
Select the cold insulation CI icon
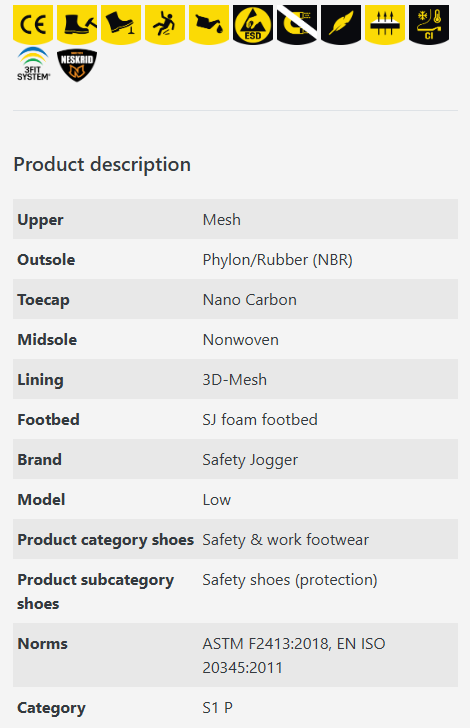[x=429, y=25]
